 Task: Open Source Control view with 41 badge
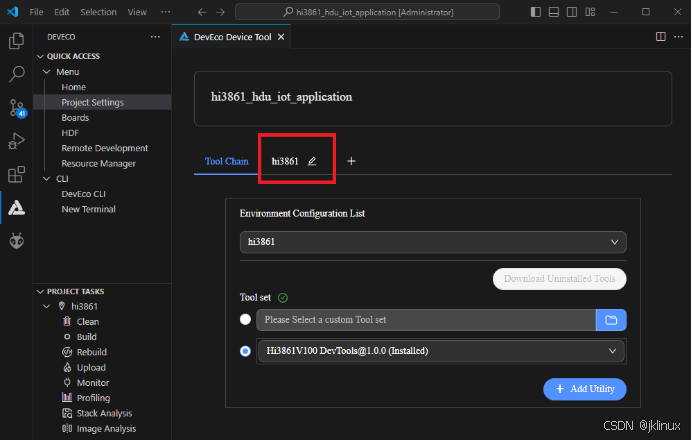(17, 108)
